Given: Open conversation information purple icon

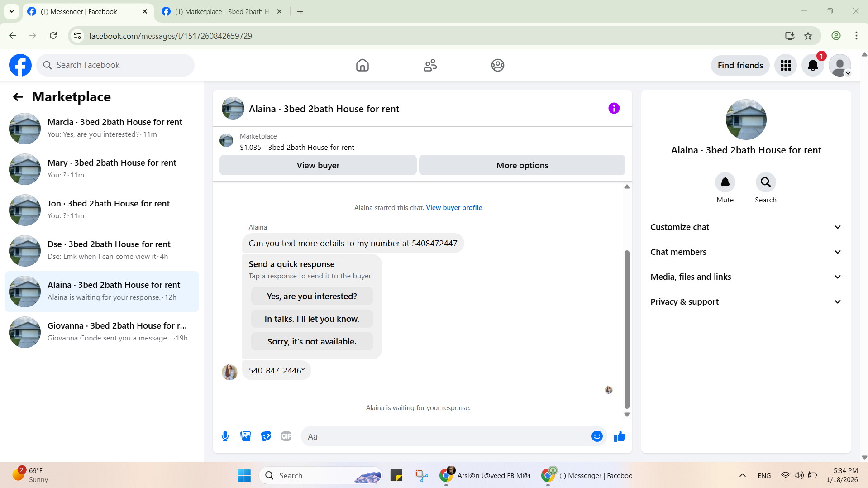Looking at the screenshot, I should [614, 108].
